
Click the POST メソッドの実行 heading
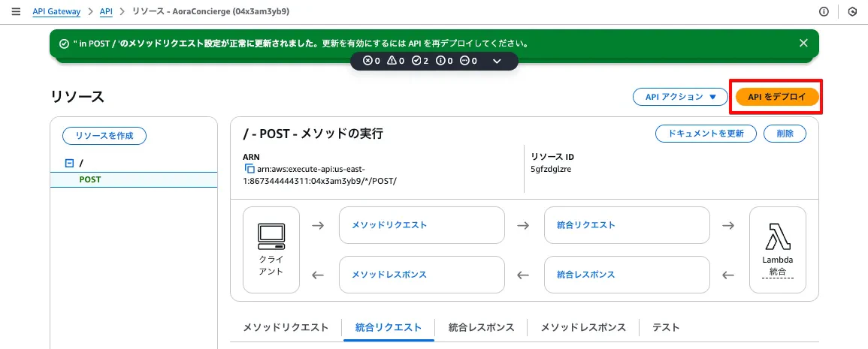pyautogui.click(x=313, y=134)
